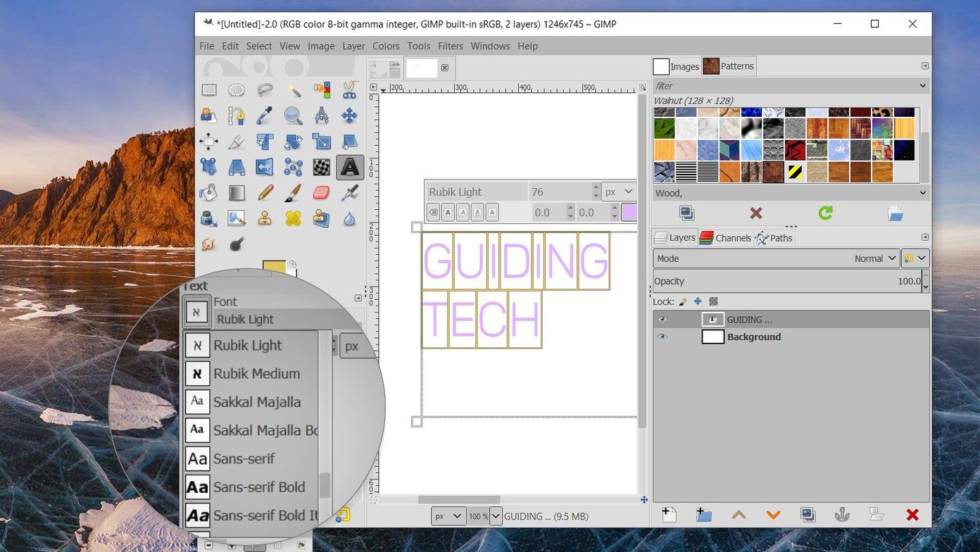980x552 pixels.
Task: Select the Measure compass tool
Action: tap(322, 115)
